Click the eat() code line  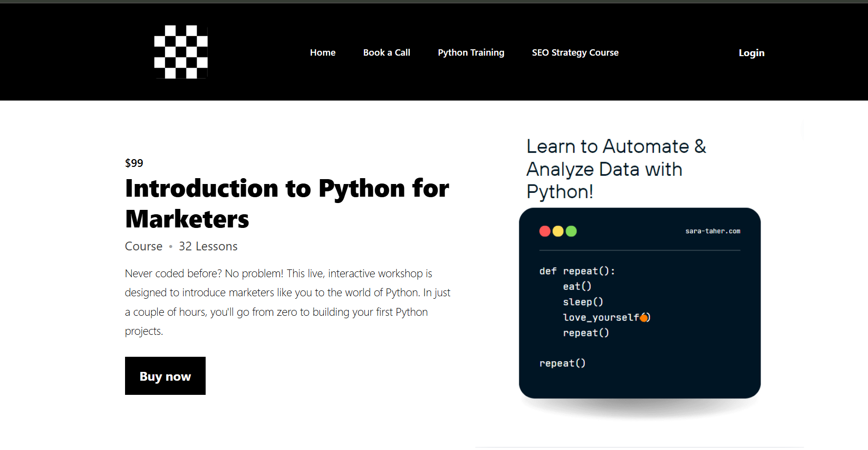point(577,286)
